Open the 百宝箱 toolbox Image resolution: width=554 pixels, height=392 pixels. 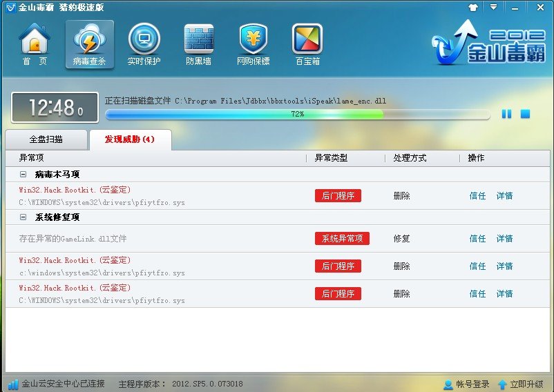[x=307, y=44]
